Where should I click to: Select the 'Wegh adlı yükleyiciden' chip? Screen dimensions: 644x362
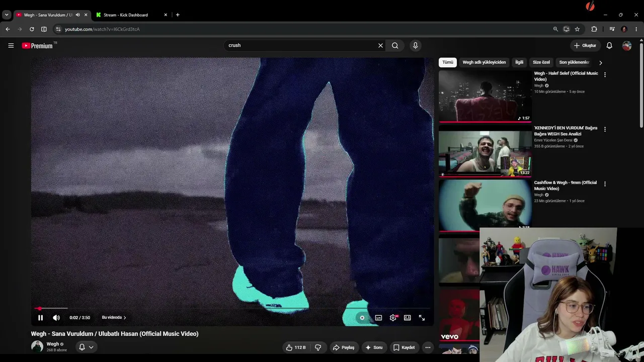click(x=484, y=62)
